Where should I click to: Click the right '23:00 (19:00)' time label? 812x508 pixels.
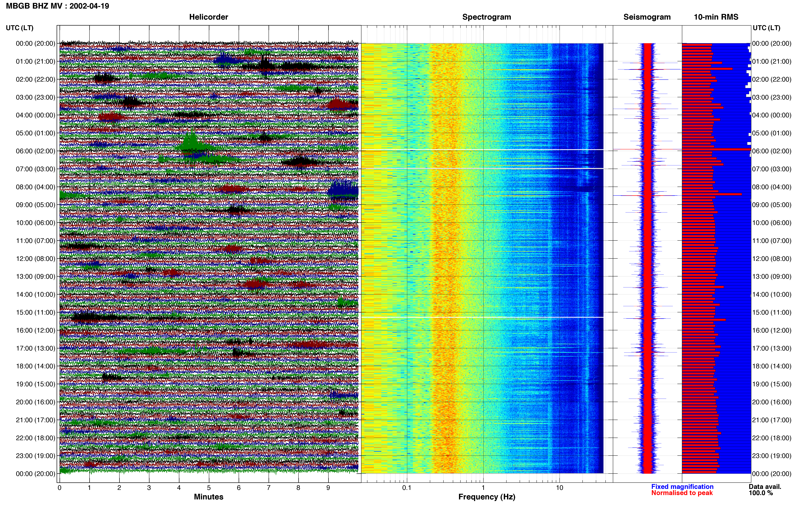[772, 456]
